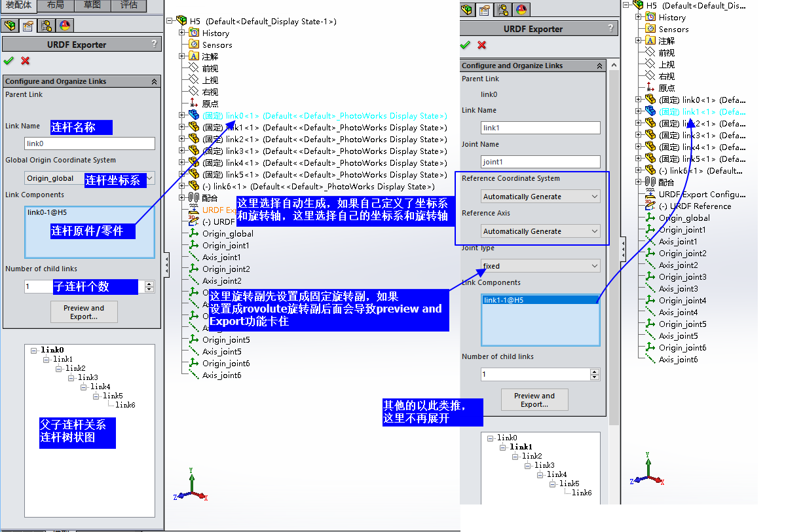
Task: Collapse Configure and Organize Links in link1 panel
Action: [599, 66]
